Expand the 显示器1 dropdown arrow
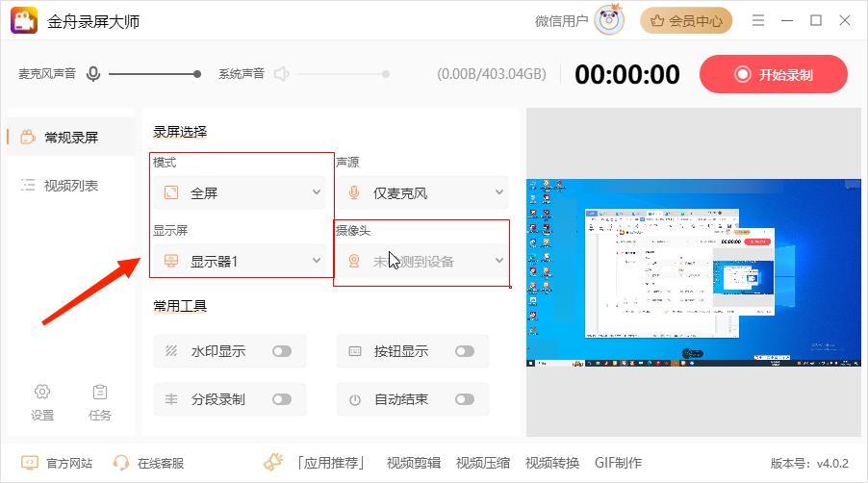The width and height of the screenshot is (868, 483). point(317,260)
